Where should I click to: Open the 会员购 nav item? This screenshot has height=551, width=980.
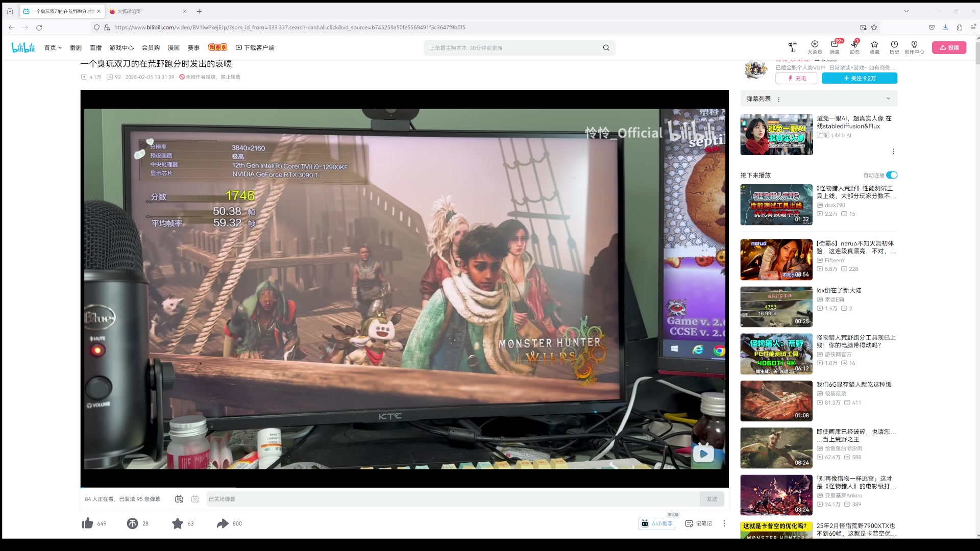[151, 48]
